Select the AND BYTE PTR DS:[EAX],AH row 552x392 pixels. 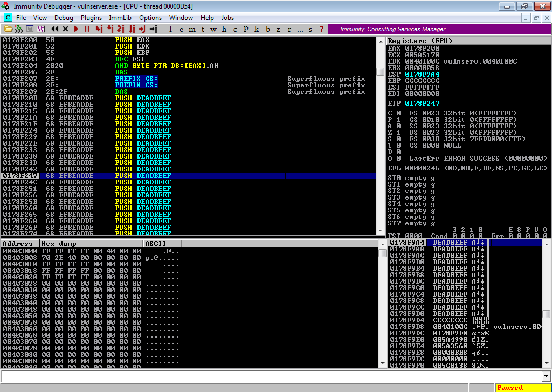click(x=188, y=65)
